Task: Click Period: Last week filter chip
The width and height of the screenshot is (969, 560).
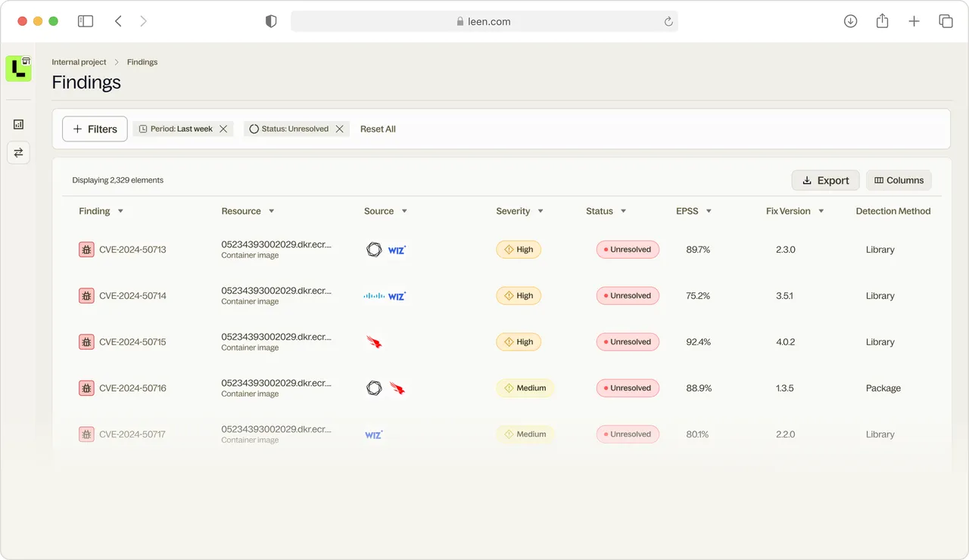Action: pyautogui.click(x=183, y=129)
